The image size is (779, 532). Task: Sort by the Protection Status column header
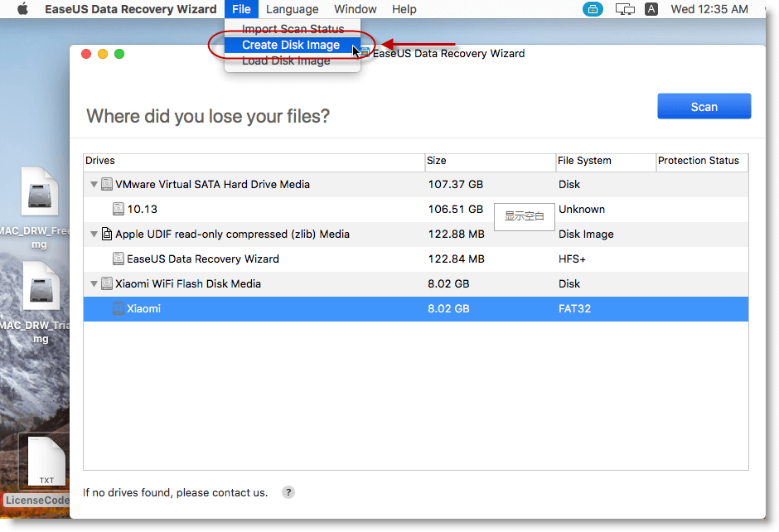tap(703, 161)
